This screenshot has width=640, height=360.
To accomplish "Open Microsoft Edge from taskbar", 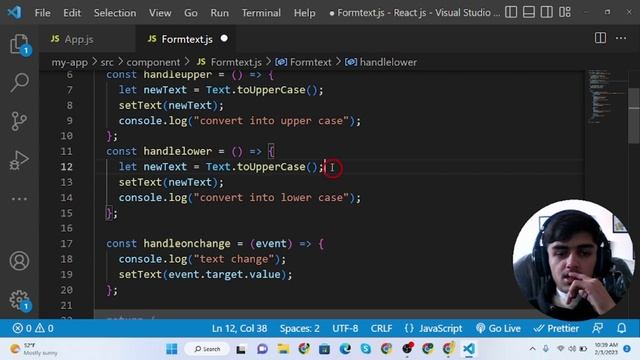I will click(345, 349).
